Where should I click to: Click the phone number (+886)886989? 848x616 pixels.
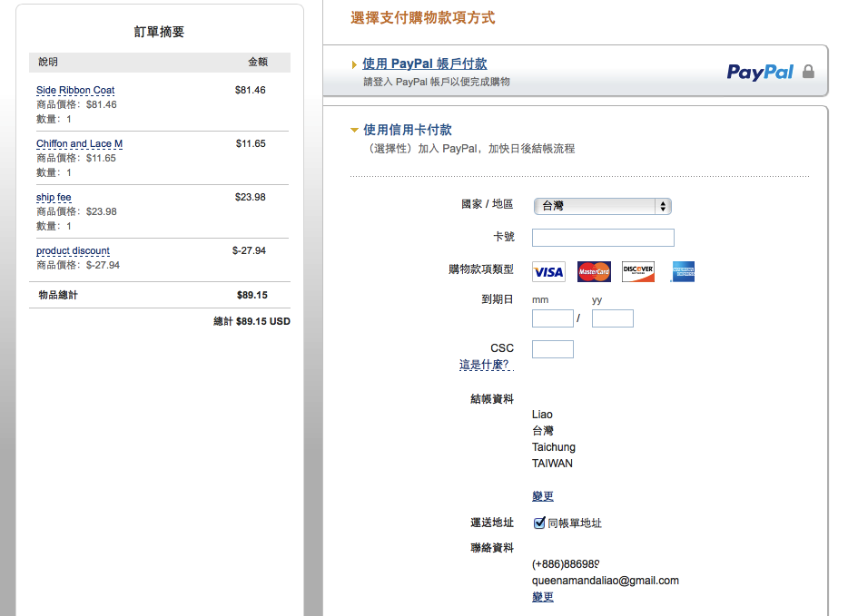tap(565, 564)
